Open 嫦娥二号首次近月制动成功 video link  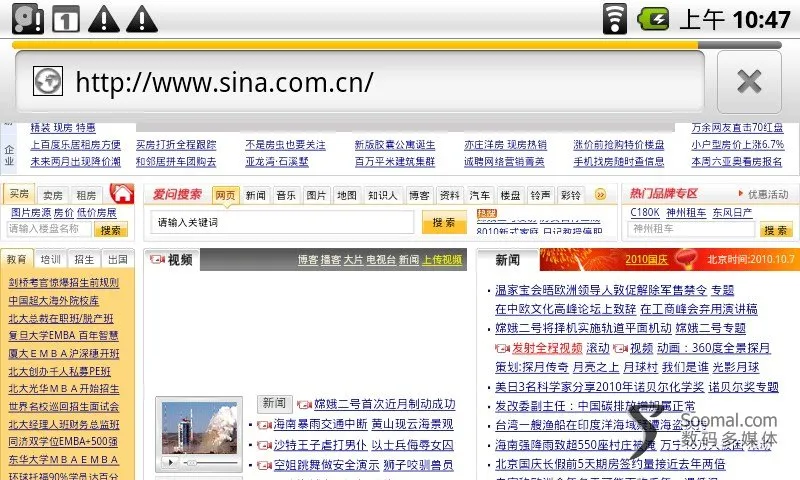point(385,404)
